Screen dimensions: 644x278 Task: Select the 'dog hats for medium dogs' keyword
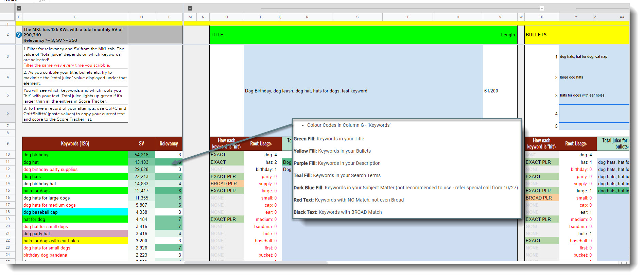(x=75, y=205)
